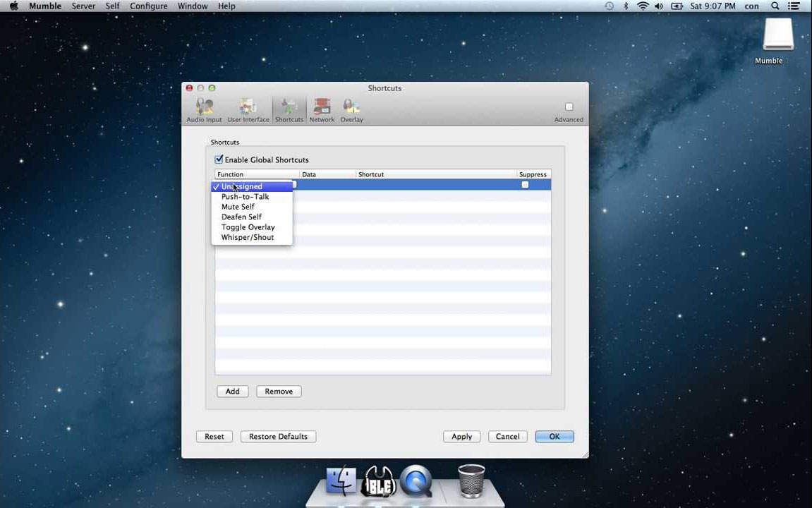Pick Mute Self in the dropdown
The image size is (812, 508).
(252, 207)
